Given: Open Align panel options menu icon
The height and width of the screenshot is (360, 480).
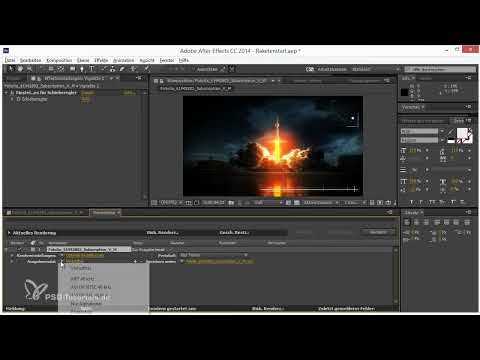Looking at the screenshot, I should click(469, 212).
